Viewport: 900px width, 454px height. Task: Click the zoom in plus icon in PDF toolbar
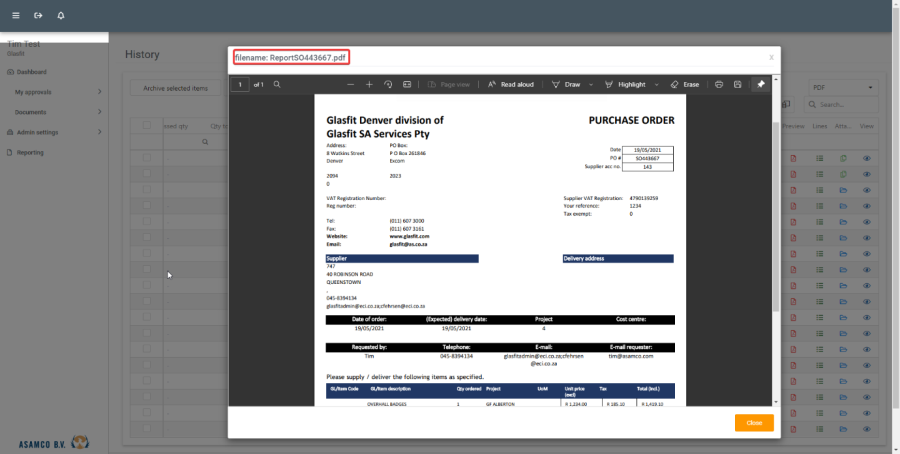click(369, 85)
